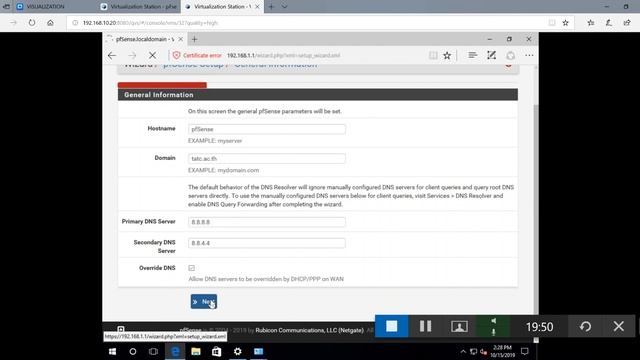Close the pfSense.localdomain tab
This screenshot has width=640, height=360.
[180, 39]
